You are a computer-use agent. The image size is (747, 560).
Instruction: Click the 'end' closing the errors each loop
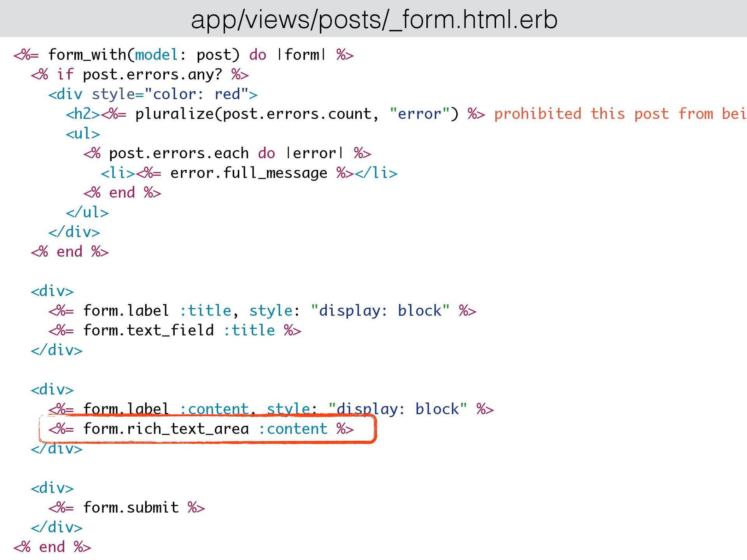point(122,193)
